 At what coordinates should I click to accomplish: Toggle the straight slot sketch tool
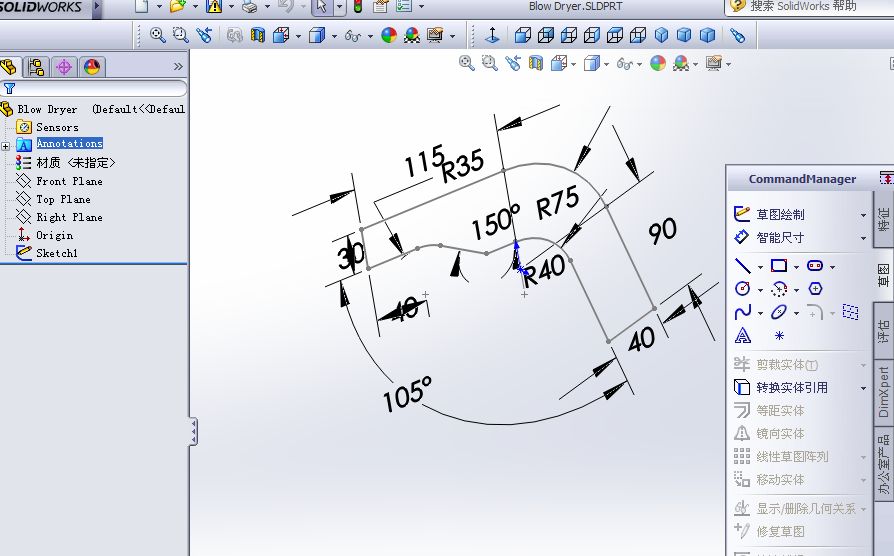click(x=815, y=266)
